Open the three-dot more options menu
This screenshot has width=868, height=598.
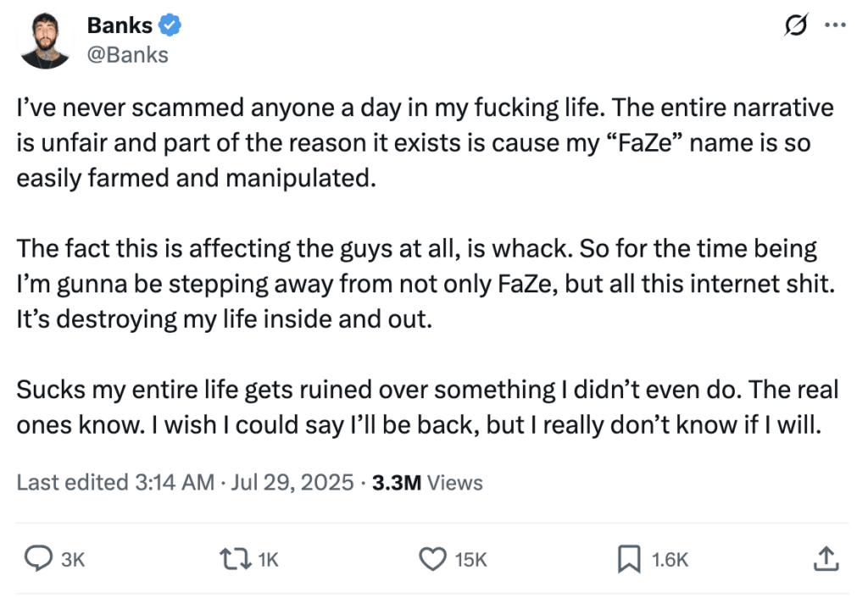pyautogui.click(x=835, y=25)
